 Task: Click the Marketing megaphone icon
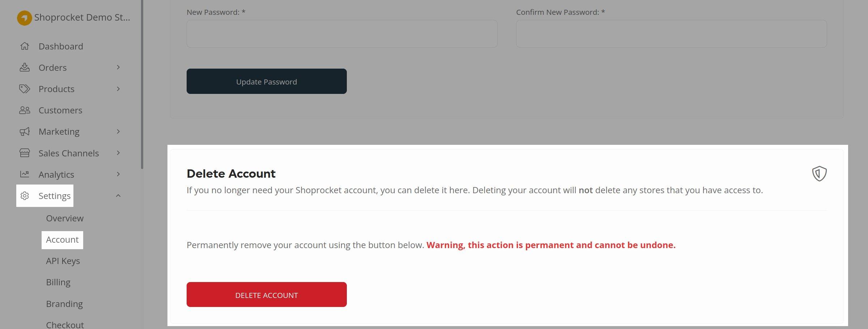tap(24, 131)
